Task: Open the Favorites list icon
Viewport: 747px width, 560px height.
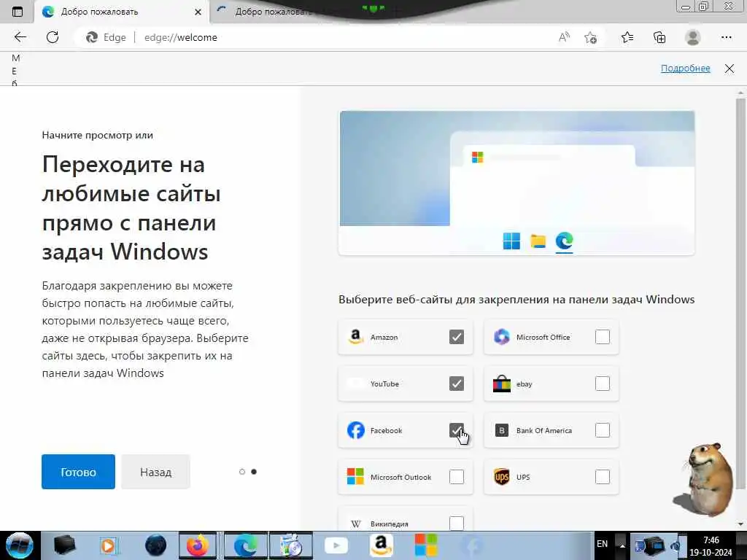Action: 627,37
